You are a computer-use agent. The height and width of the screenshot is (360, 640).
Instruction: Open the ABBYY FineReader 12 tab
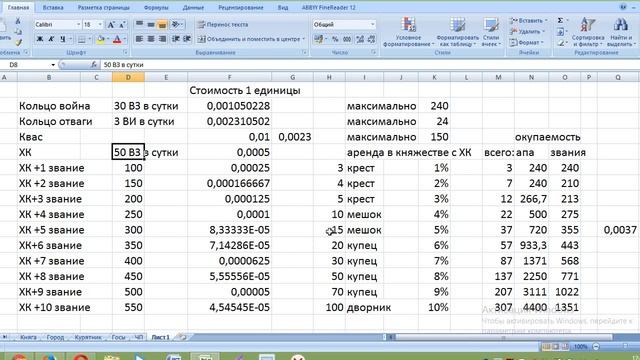pos(329,7)
